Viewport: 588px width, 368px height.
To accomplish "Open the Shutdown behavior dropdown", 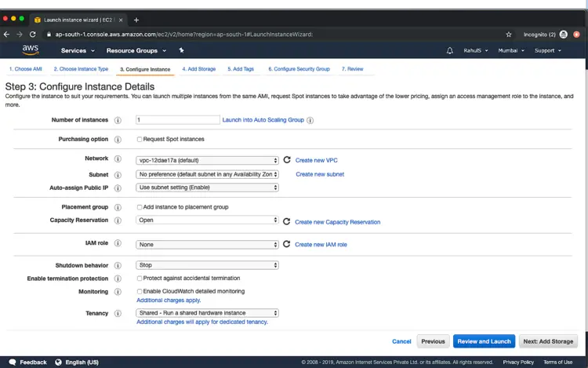I will pos(208,265).
